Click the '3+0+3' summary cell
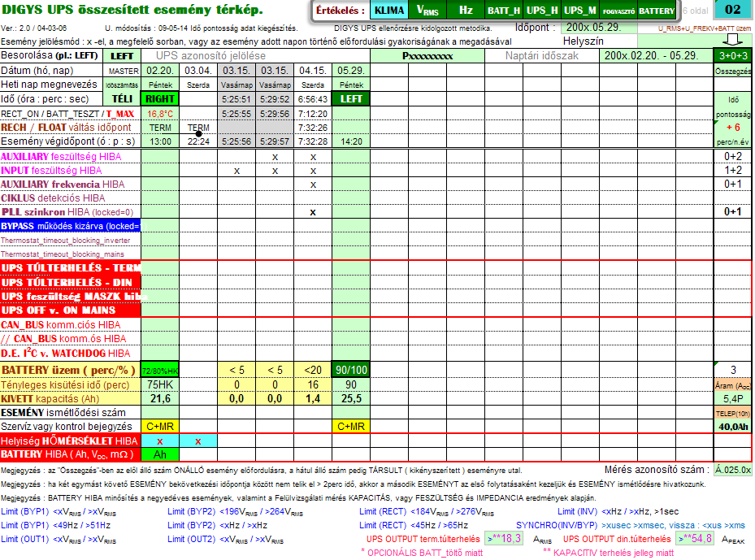 pyautogui.click(x=732, y=56)
